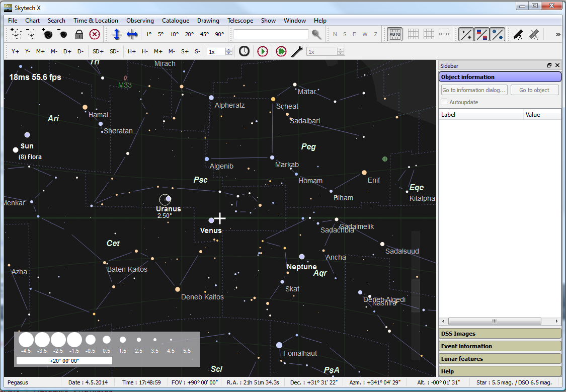Open the Time & Location menu

(x=96, y=21)
